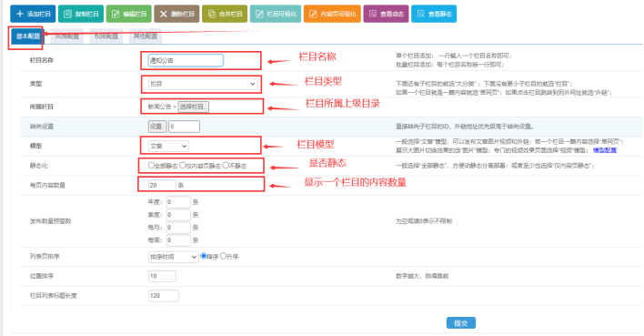Expand the 类型 dropdown showing 栏目

pos(203,84)
